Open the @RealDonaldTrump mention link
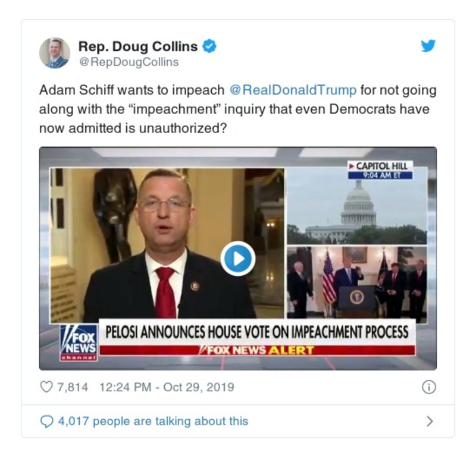 pos(293,90)
